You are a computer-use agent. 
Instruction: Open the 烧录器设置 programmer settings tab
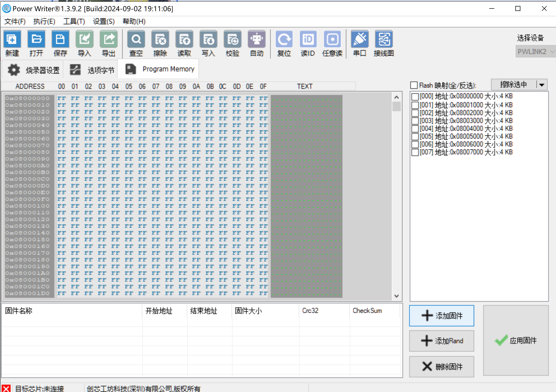coord(33,70)
